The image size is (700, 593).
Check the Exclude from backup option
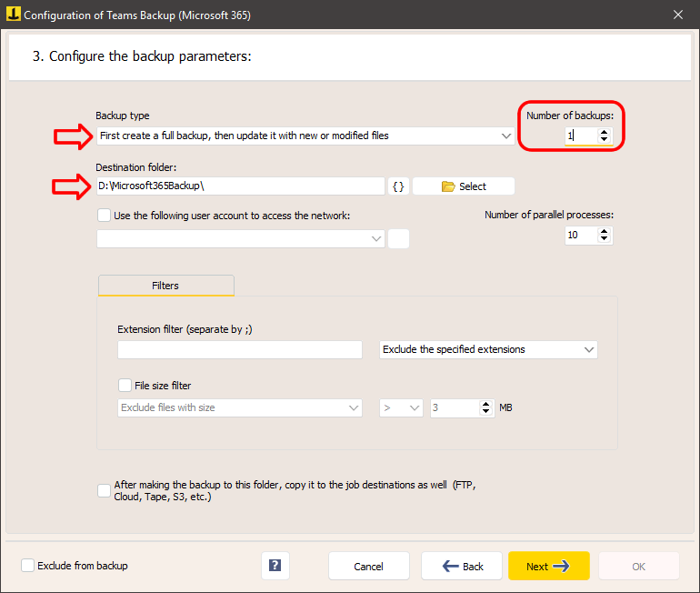[x=27, y=566]
